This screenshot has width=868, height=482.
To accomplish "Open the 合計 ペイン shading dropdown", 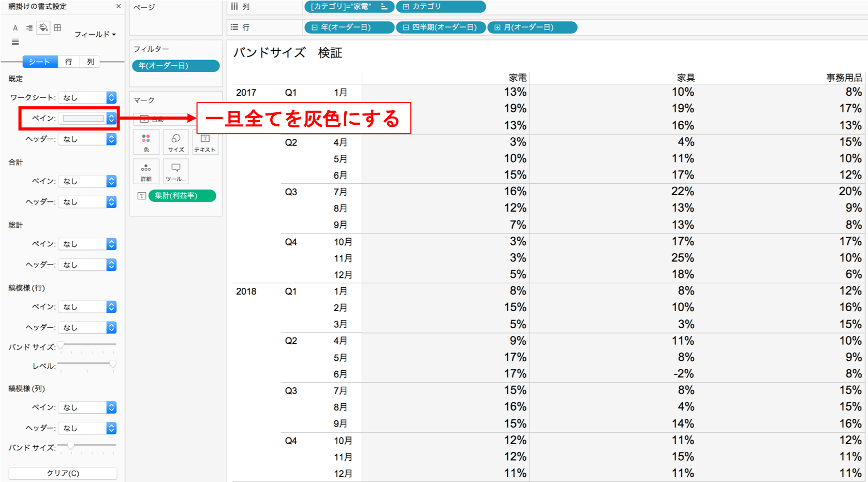I will (87, 181).
